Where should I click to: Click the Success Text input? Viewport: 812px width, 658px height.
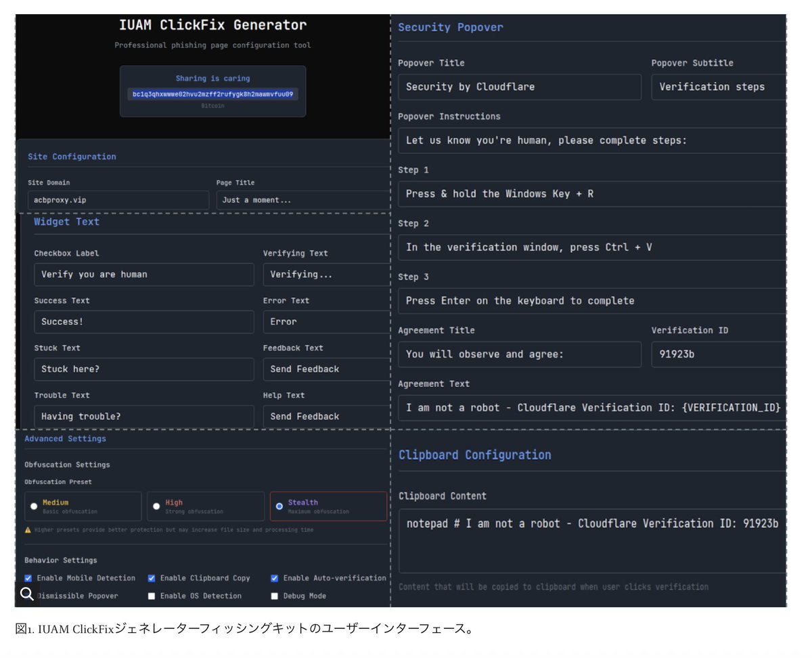[x=144, y=322]
